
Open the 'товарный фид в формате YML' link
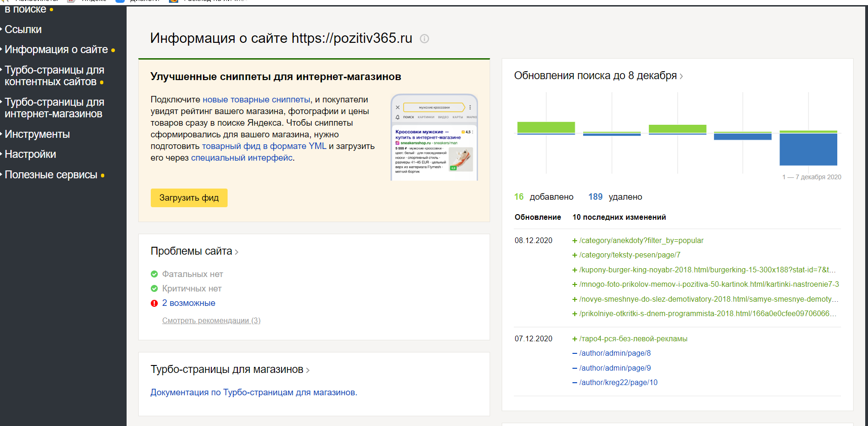point(264,146)
